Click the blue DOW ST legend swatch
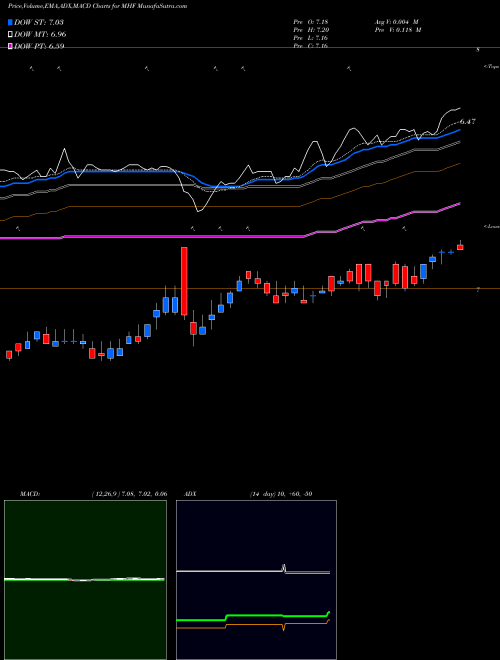The width and height of the screenshot is (500, 660). click(10, 22)
